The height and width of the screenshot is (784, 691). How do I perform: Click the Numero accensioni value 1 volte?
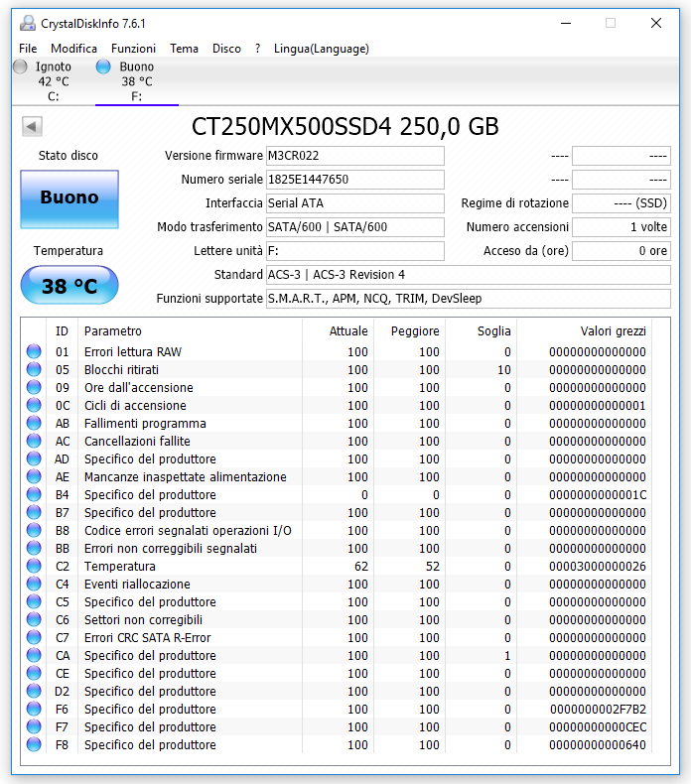click(622, 227)
